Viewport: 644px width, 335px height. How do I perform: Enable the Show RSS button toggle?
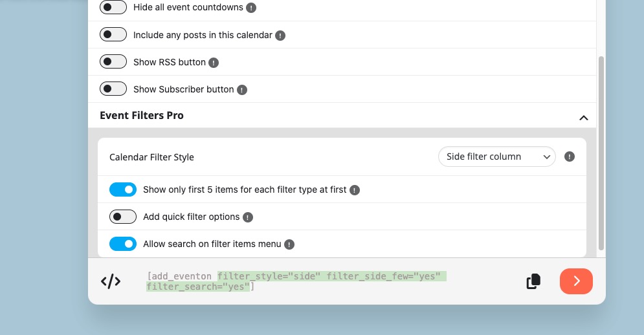[113, 62]
